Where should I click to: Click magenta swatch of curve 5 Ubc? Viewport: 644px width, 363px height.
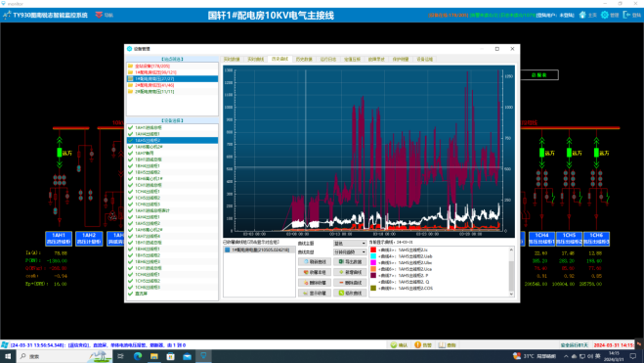pyautogui.click(x=373, y=262)
